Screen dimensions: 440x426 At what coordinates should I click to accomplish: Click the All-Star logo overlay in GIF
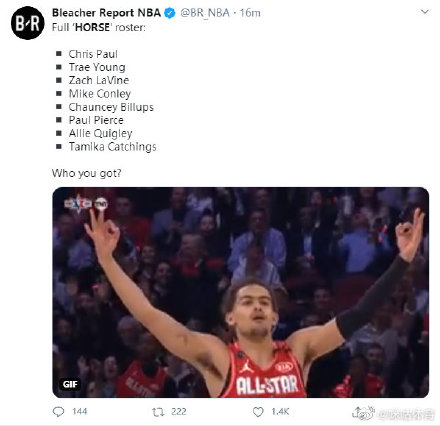[78, 204]
